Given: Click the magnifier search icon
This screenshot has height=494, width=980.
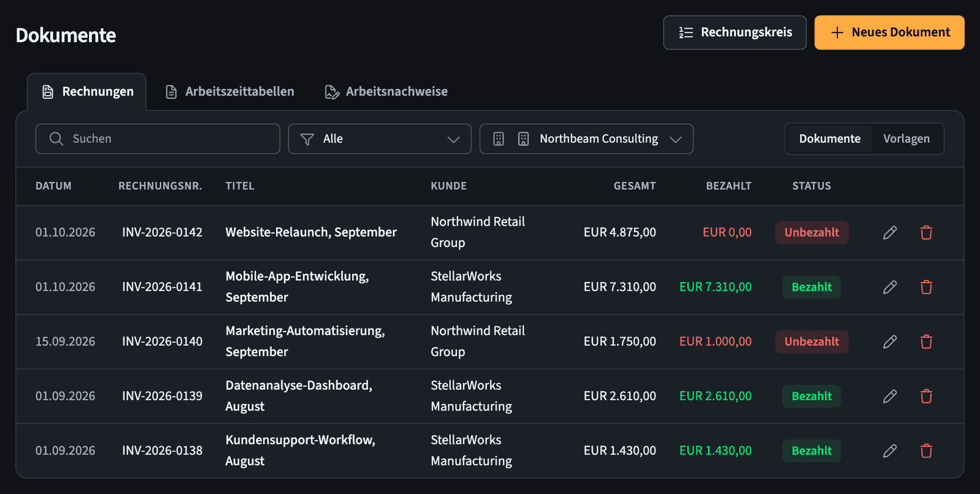Looking at the screenshot, I should click(56, 139).
